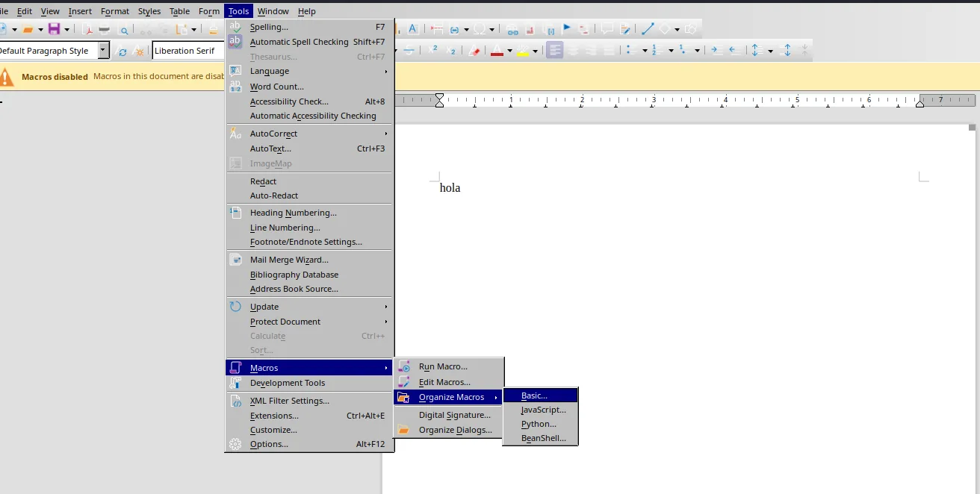Toggle Align Right button
The height and width of the screenshot is (494, 980).
592,51
